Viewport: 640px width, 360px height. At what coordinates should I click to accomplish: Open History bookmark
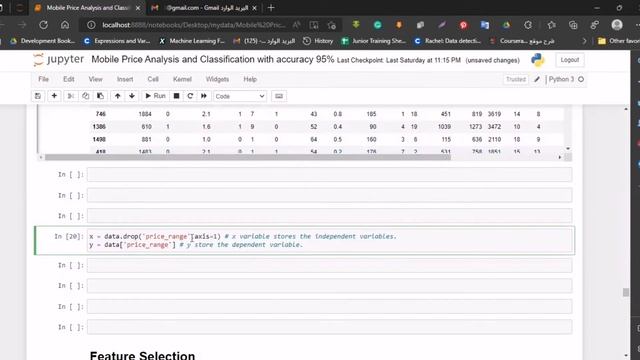[x=318, y=41]
